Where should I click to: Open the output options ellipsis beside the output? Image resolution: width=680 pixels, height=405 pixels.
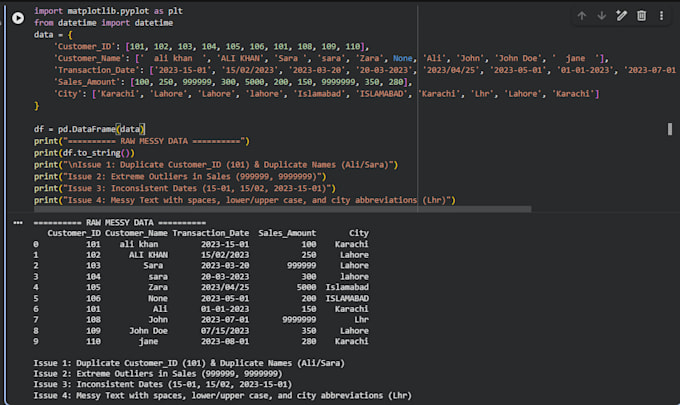(18, 222)
